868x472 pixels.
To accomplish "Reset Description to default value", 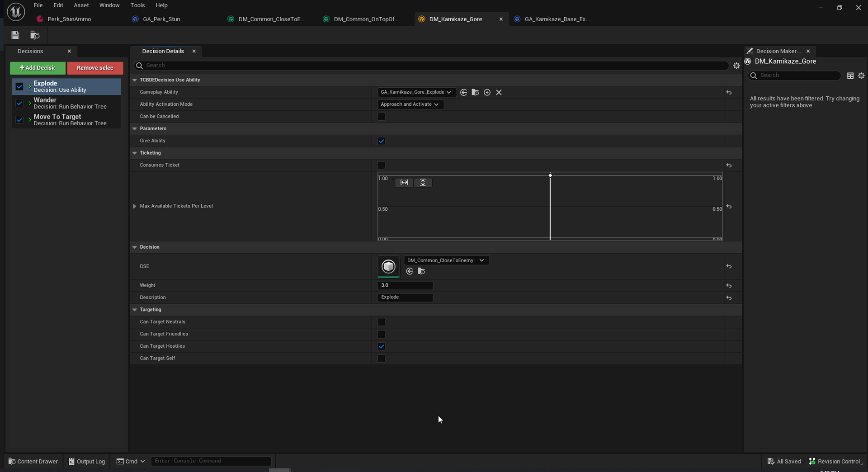I will click(x=729, y=298).
